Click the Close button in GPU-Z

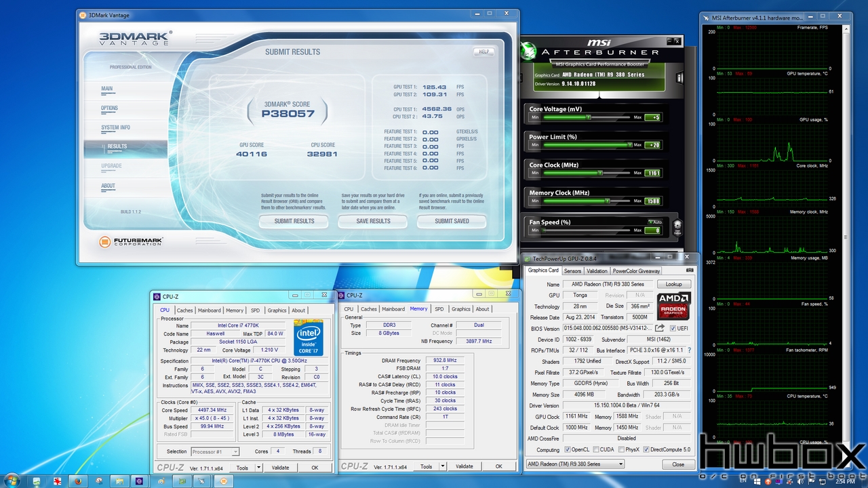pos(678,464)
